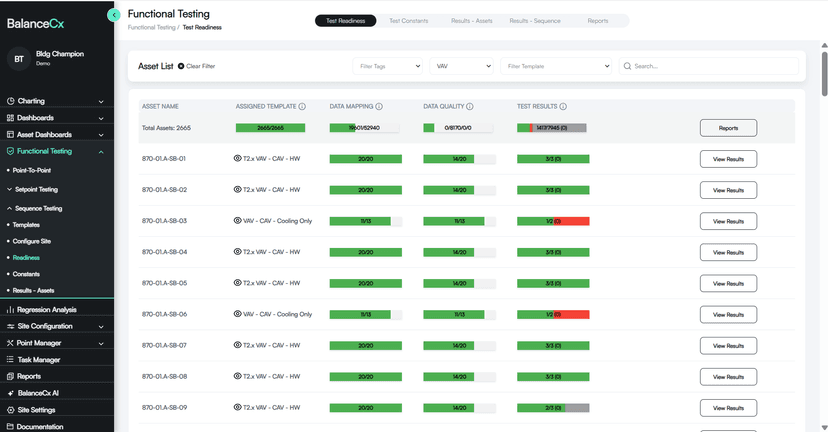Click the BT user avatar
Viewport: 828px width, 432px height.
point(18,58)
